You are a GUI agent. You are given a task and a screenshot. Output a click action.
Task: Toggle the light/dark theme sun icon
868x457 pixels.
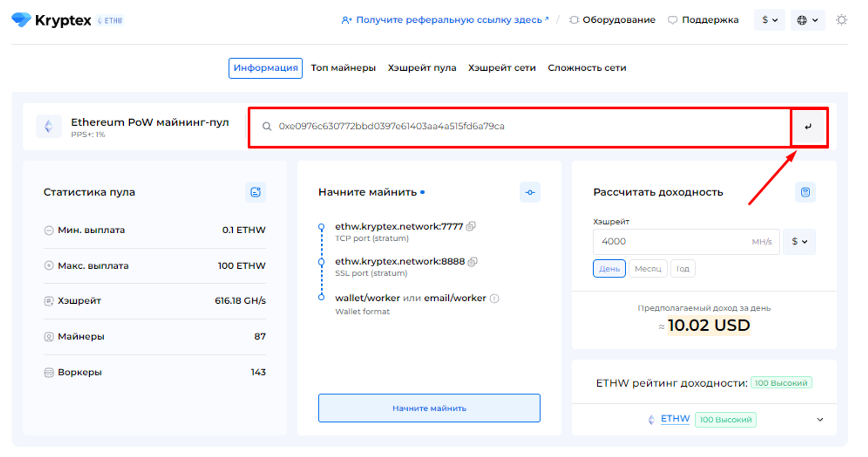tap(842, 20)
